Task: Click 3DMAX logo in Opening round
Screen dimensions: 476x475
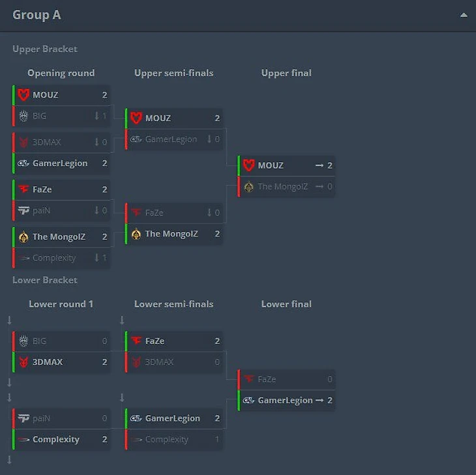Action: (23, 142)
